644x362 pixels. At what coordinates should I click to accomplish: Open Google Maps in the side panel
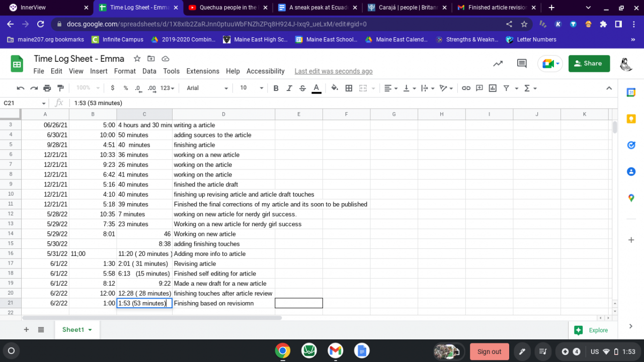click(x=631, y=198)
